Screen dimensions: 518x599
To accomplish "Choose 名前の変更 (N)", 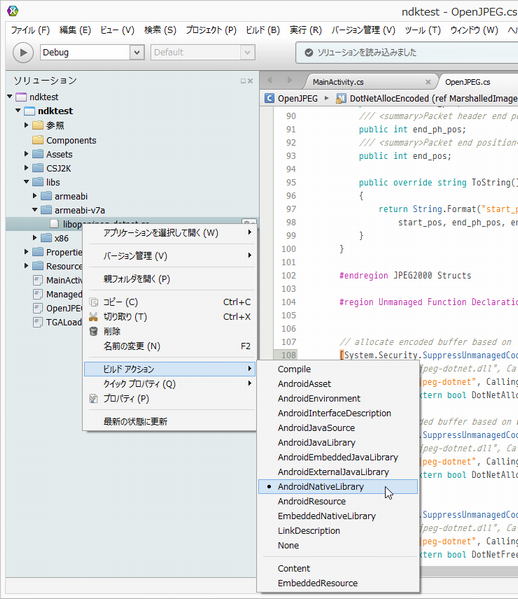I will tap(170, 346).
